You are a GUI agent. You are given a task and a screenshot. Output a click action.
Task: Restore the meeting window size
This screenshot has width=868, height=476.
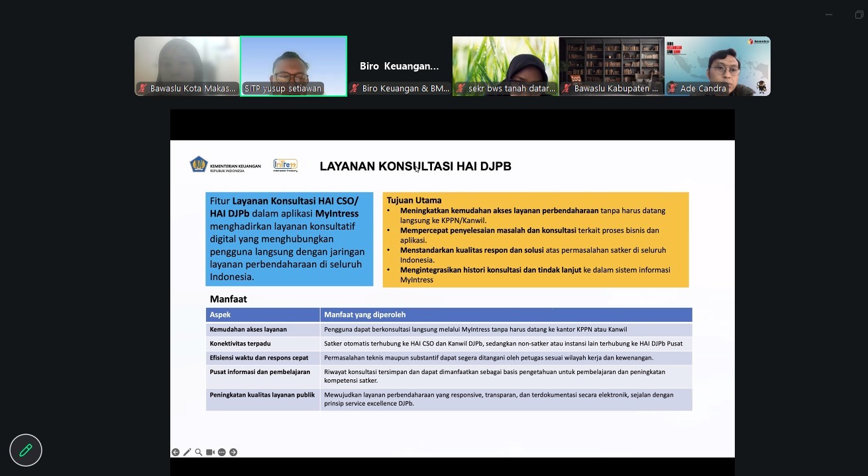859,15
